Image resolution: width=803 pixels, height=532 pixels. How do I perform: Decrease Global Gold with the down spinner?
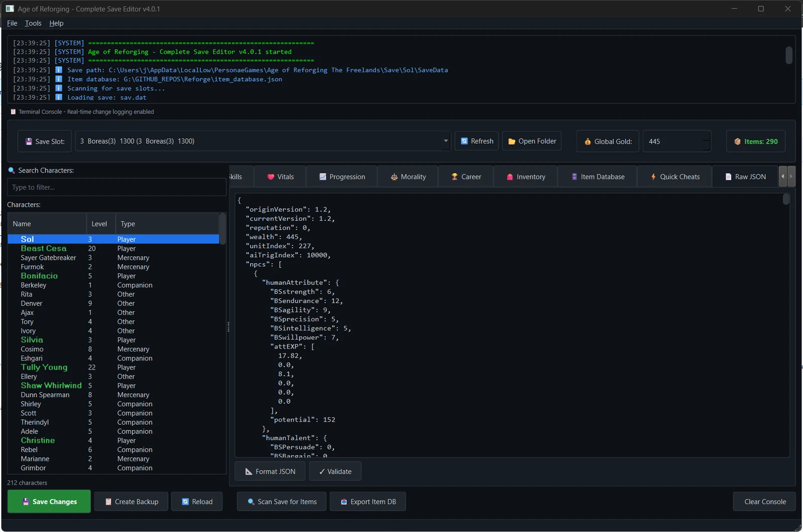[707, 146]
